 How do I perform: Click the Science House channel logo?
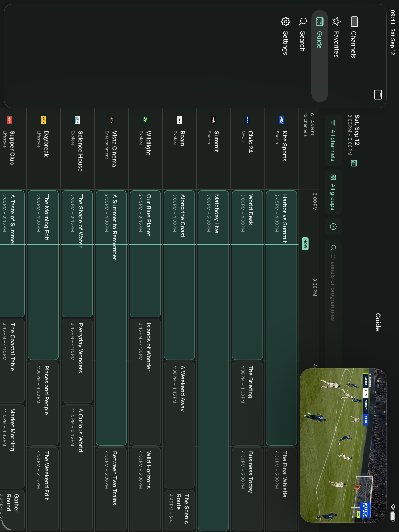[77, 120]
